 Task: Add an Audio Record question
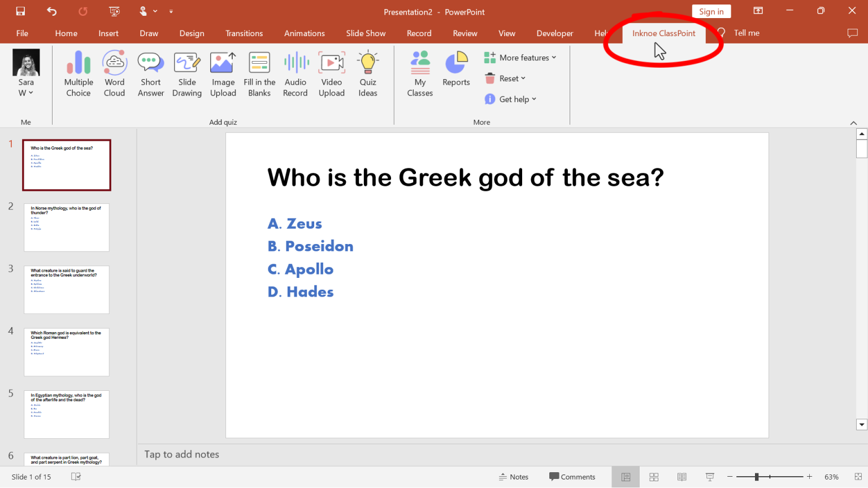click(x=295, y=73)
